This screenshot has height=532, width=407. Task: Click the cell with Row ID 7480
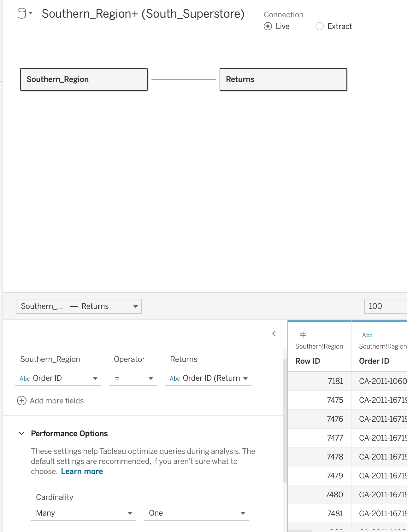tap(319, 495)
